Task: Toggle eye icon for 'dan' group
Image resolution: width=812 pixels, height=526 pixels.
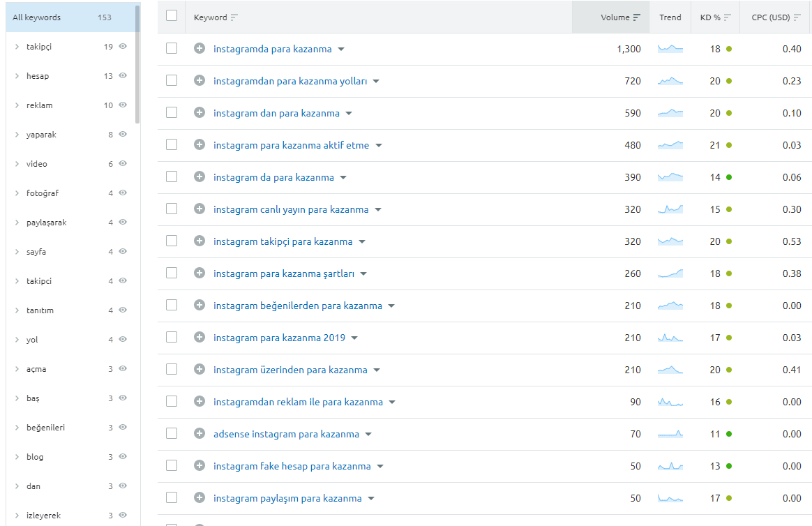Action: (x=123, y=486)
